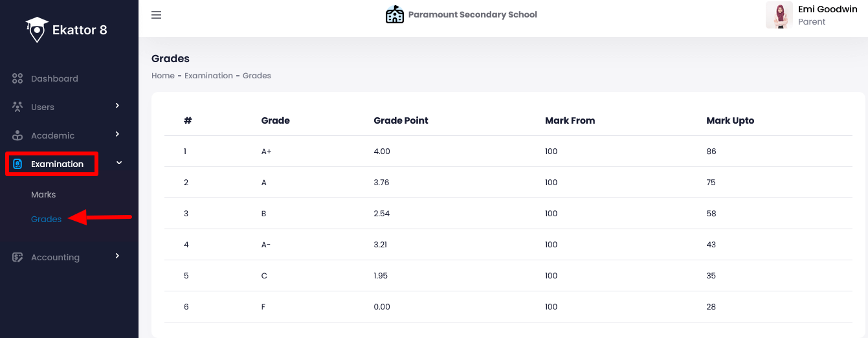Expand the Academic submenu chevron
The width and height of the screenshot is (868, 338).
[x=117, y=134]
